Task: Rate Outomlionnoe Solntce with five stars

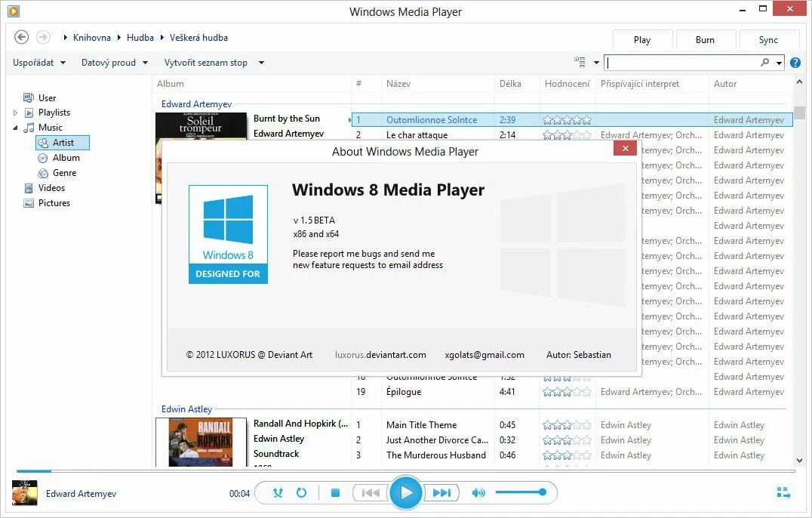Action: (x=586, y=120)
